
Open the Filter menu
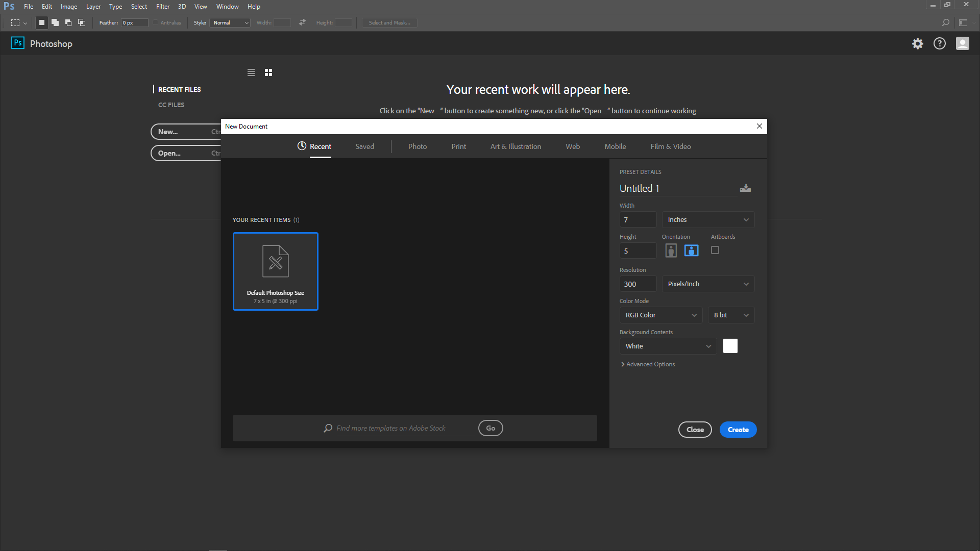162,7
